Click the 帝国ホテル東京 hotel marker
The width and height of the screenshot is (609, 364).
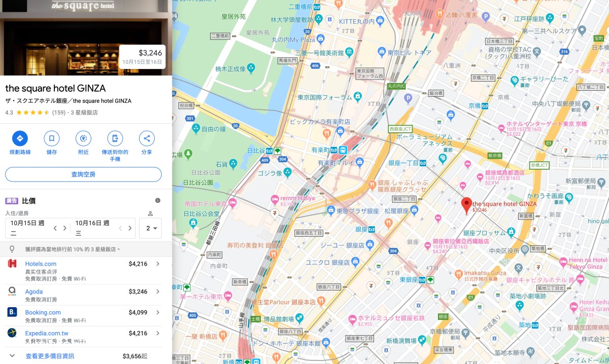(232, 203)
